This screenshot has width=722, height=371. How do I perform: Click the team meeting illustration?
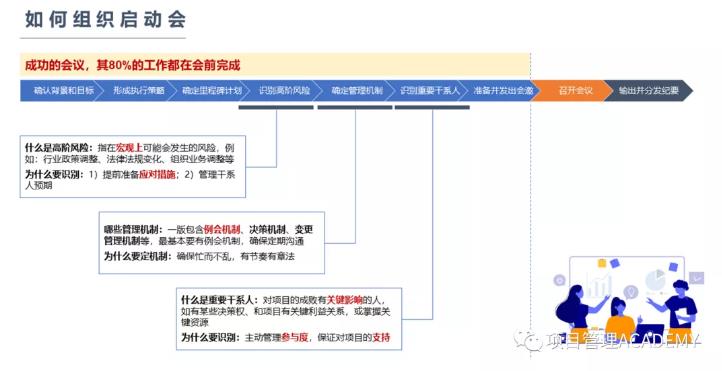point(628,299)
